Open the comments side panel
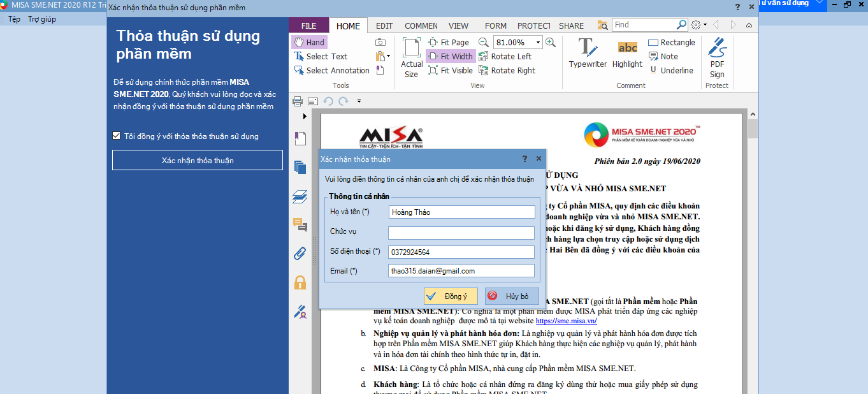The image size is (868, 394). click(300, 224)
